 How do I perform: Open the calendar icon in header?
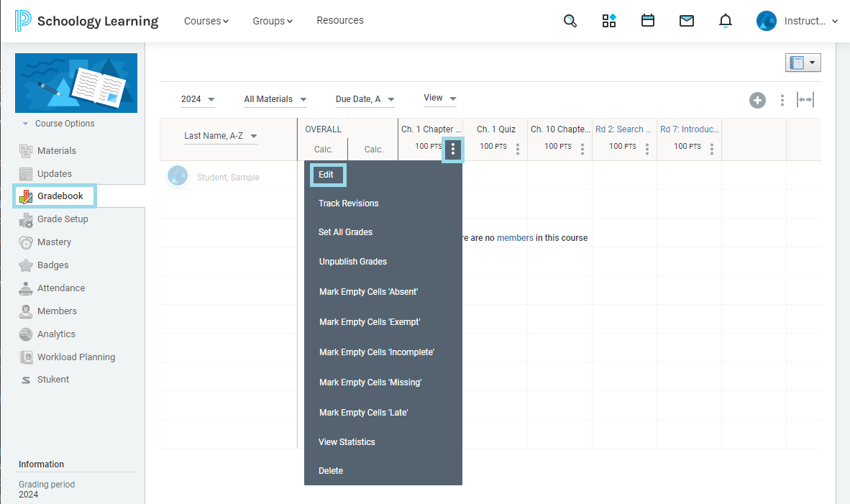pos(648,21)
